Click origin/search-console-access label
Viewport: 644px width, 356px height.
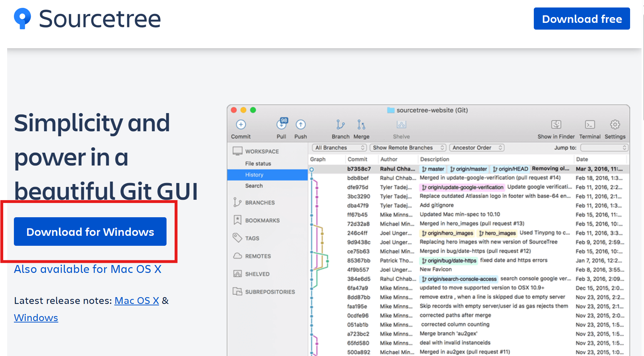point(459,279)
